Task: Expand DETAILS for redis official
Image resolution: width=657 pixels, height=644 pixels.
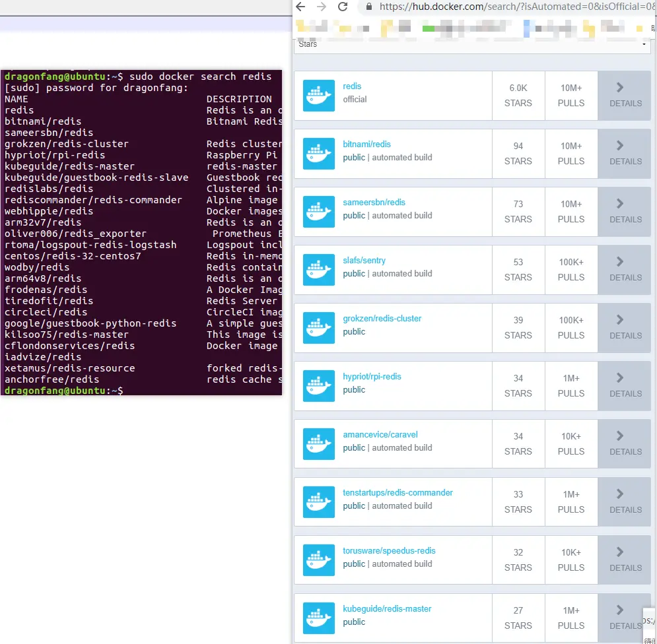Action: 625,96
